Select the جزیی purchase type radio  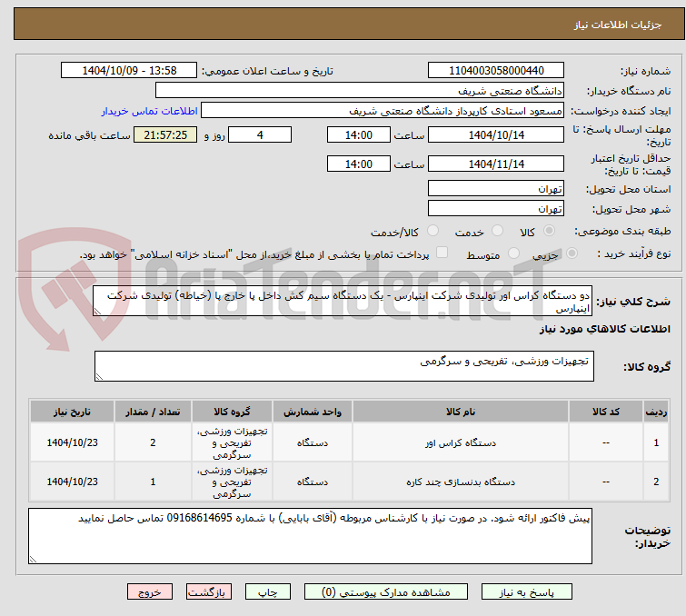click(572, 253)
